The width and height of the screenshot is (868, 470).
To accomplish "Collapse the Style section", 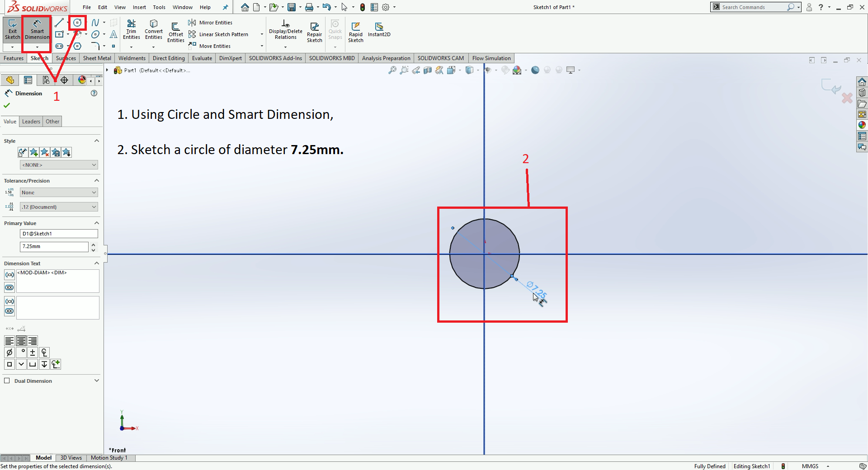I will tap(96, 141).
